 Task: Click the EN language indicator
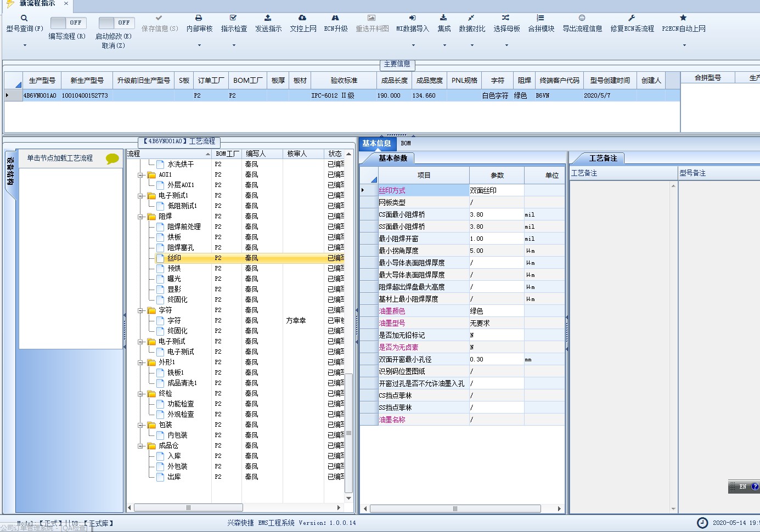[742, 486]
